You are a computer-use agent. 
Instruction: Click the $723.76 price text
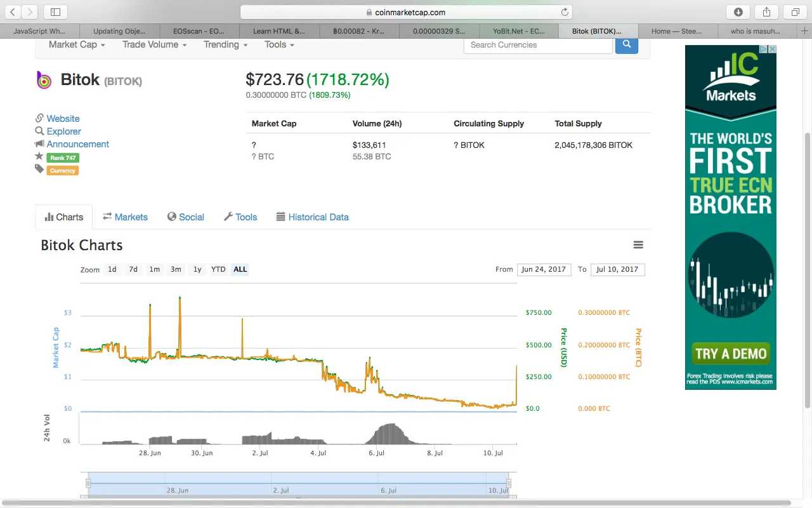click(x=275, y=79)
